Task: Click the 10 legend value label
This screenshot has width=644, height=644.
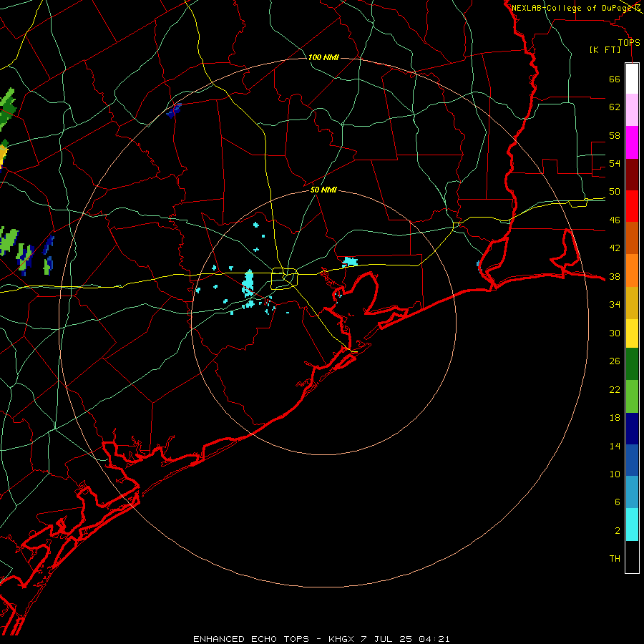Action: pos(615,474)
